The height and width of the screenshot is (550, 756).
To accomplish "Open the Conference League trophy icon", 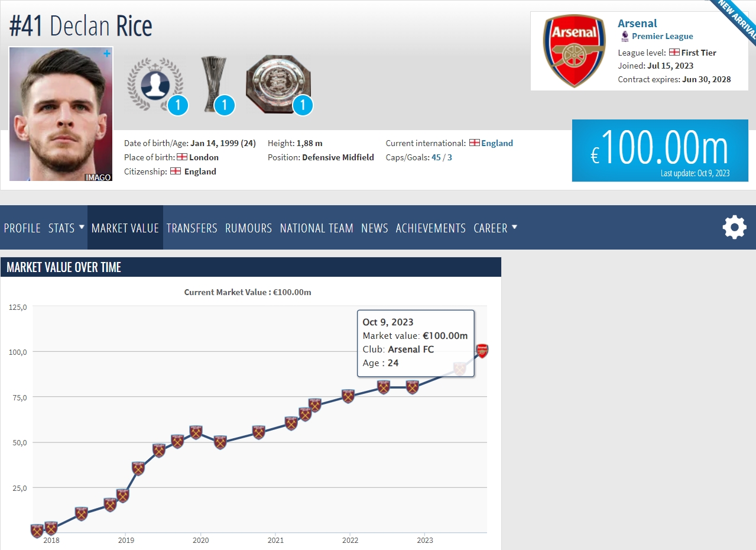I will (213, 84).
